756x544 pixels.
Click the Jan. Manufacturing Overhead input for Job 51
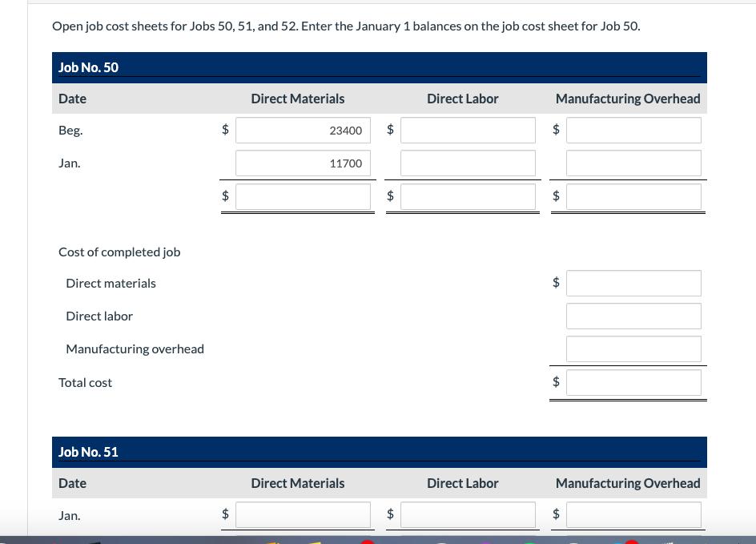pyautogui.click(x=633, y=514)
